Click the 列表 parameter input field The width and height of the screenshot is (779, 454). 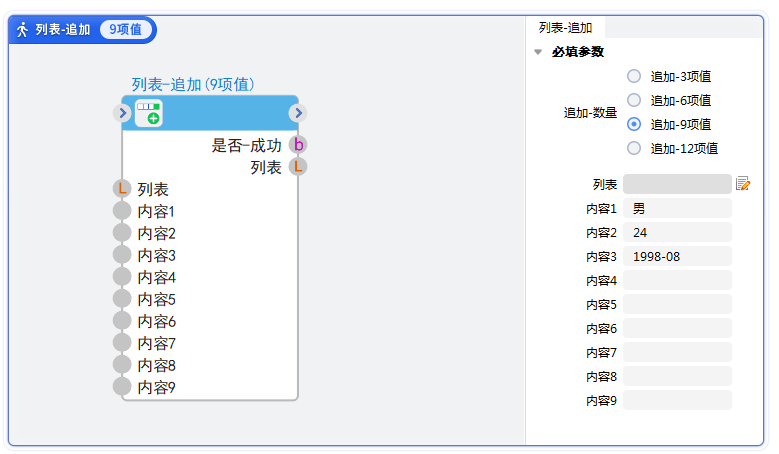[x=677, y=184]
